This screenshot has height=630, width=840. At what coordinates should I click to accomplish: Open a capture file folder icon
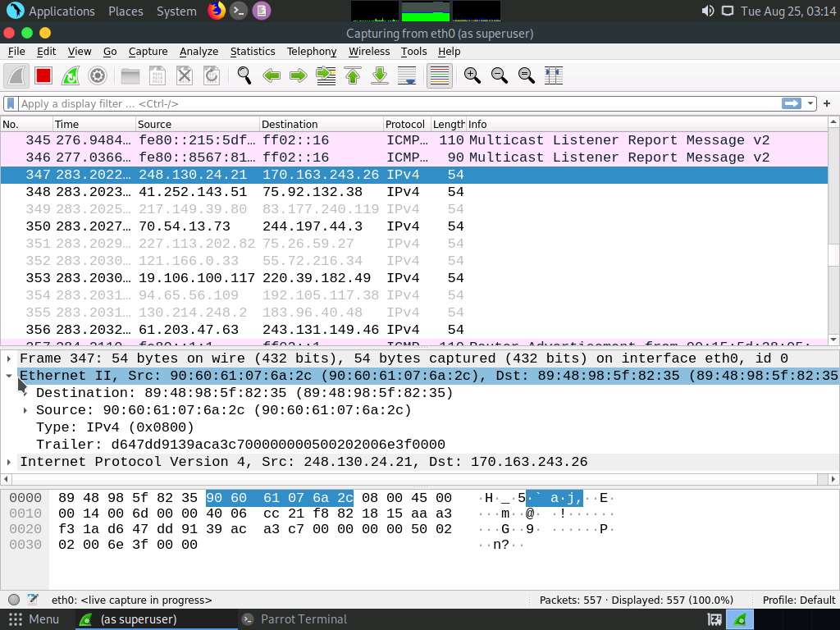pyautogui.click(x=130, y=75)
